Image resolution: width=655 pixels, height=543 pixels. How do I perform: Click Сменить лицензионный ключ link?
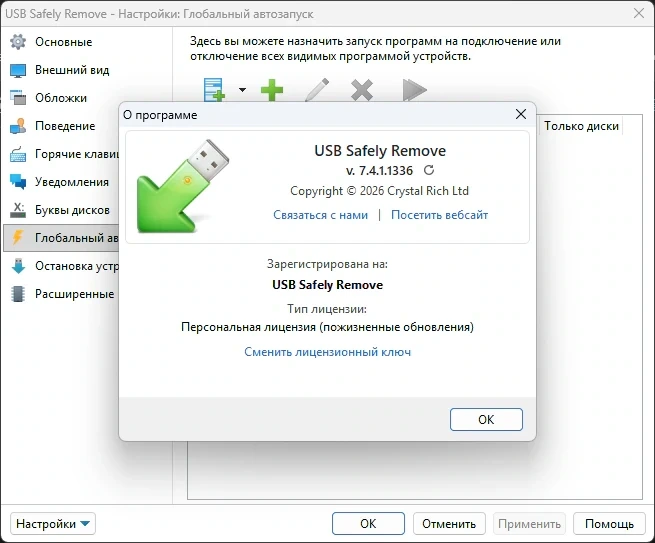coord(328,352)
